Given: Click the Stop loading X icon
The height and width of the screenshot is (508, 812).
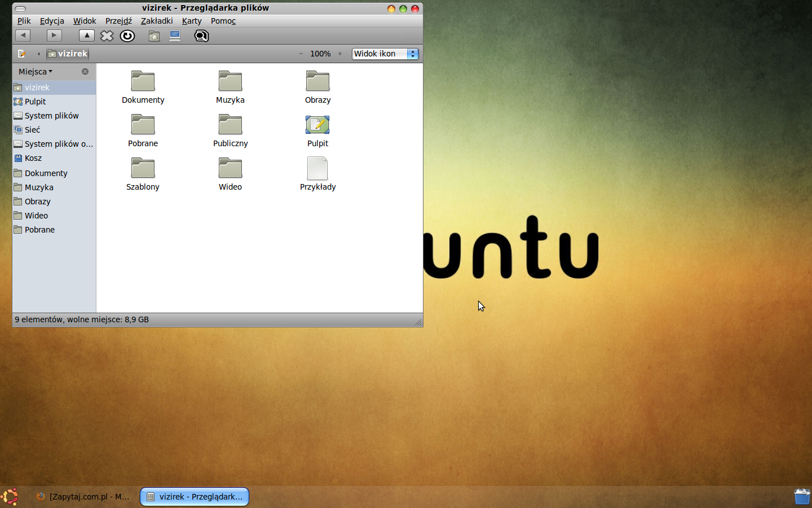Looking at the screenshot, I should (x=107, y=36).
